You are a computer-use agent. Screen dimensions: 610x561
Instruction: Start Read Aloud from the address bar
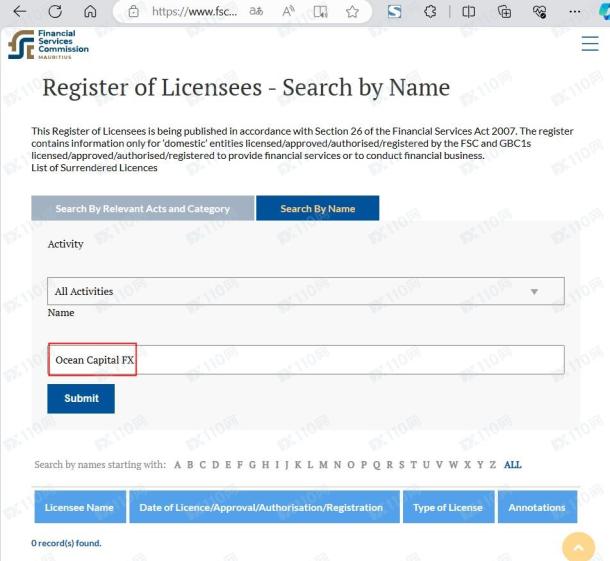(x=288, y=12)
